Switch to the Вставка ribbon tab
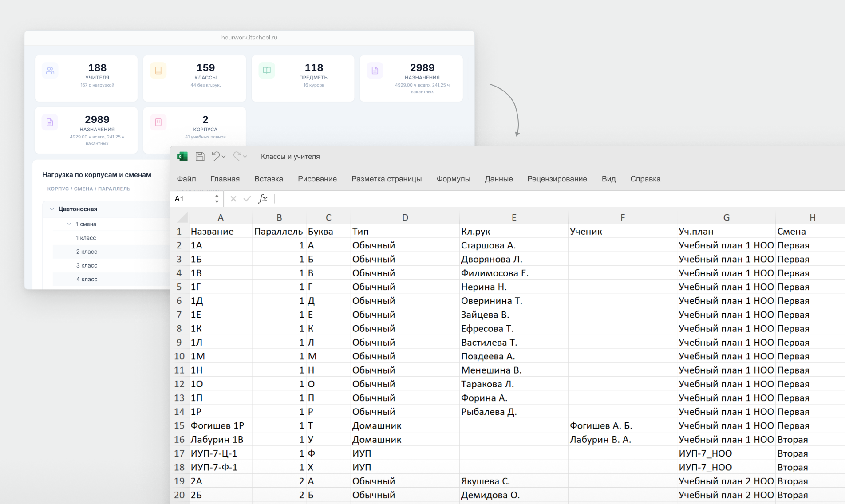 (x=269, y=179)
